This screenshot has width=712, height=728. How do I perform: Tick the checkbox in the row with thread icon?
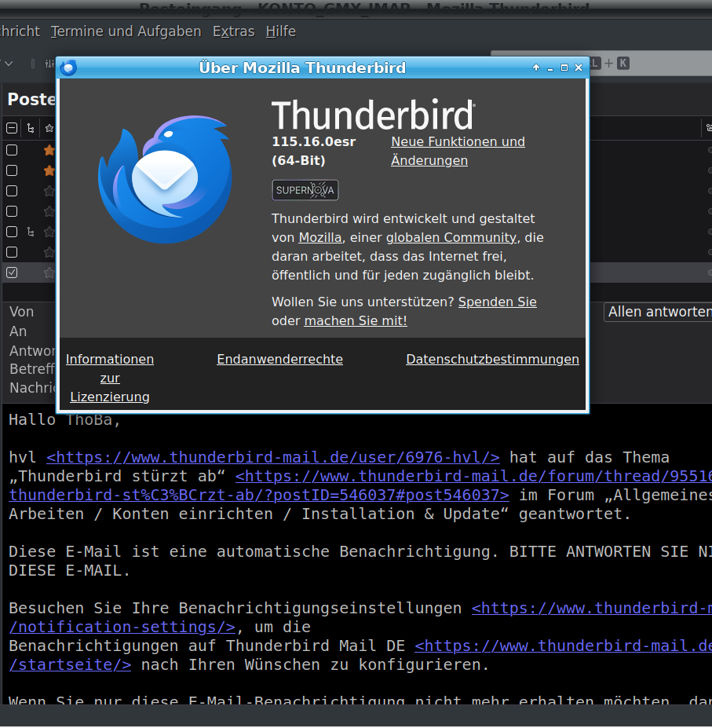(x=12, y=232)
